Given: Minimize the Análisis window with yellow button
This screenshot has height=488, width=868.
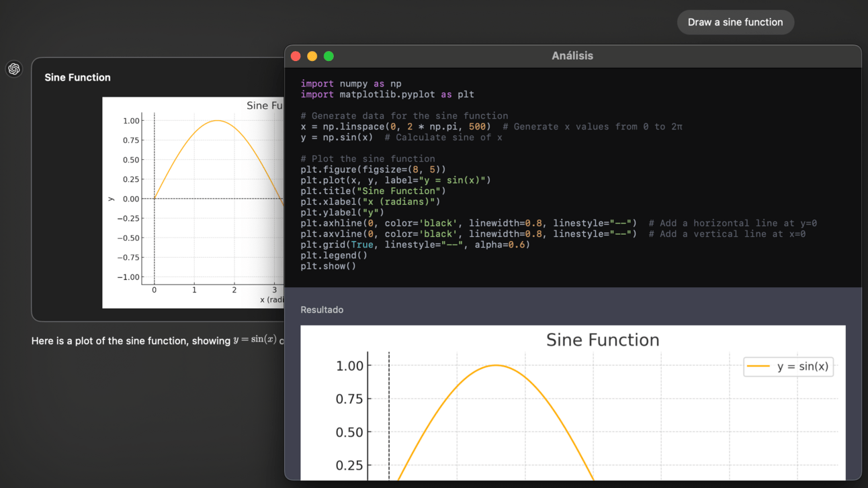Looking at the screenshot, I should coord(312,56).
